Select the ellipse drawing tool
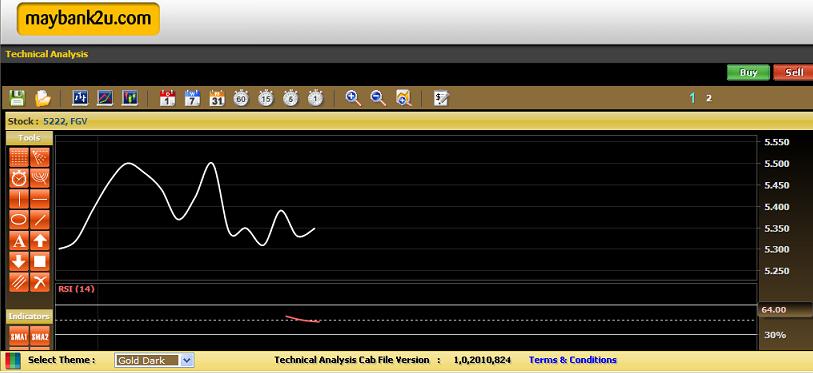The image size is (813, 373). pyautogui.click(x=19, y=219)
